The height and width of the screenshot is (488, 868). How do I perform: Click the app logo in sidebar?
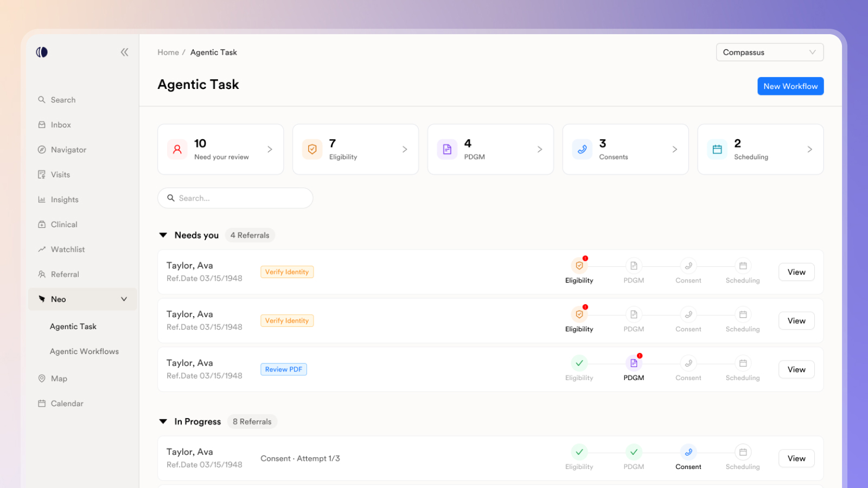(x=42, y=52)
